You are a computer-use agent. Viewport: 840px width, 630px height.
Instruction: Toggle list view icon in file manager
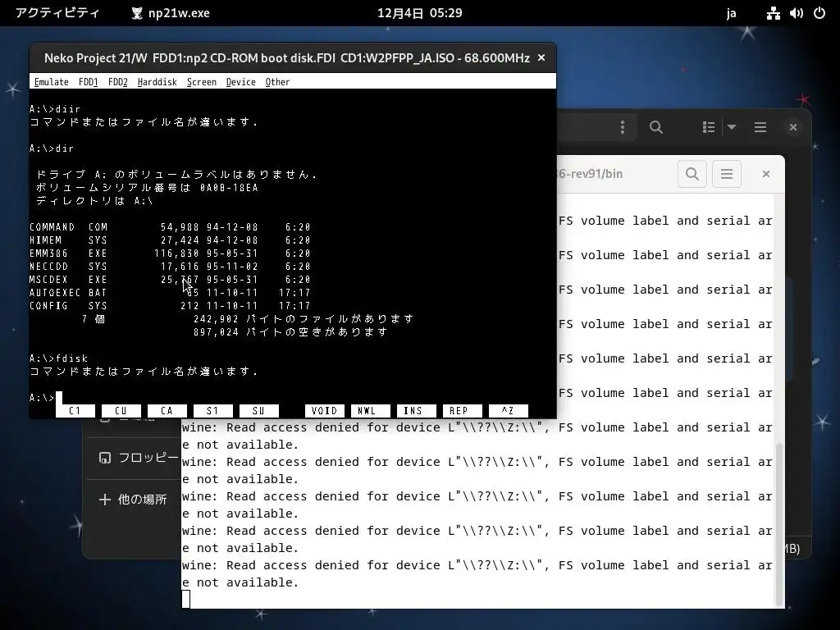(709, 127)
